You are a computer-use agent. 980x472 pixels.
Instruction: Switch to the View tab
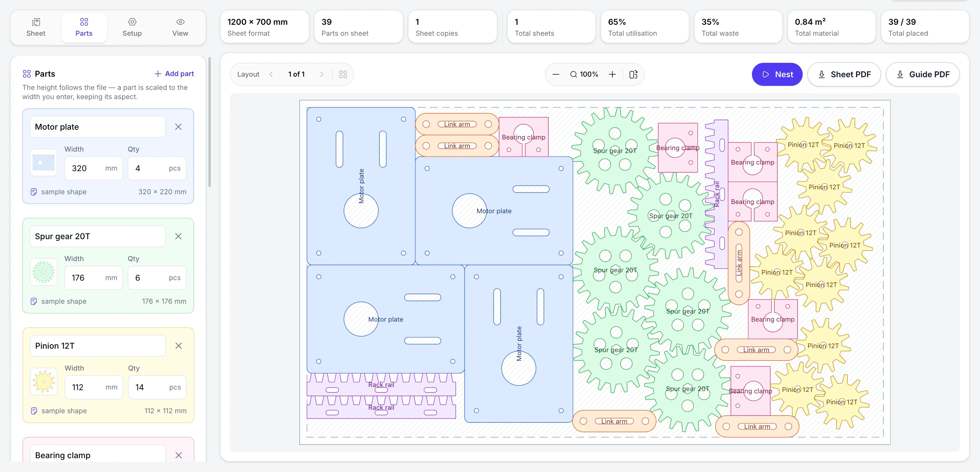pyautogui.click(x=180, y=27)
